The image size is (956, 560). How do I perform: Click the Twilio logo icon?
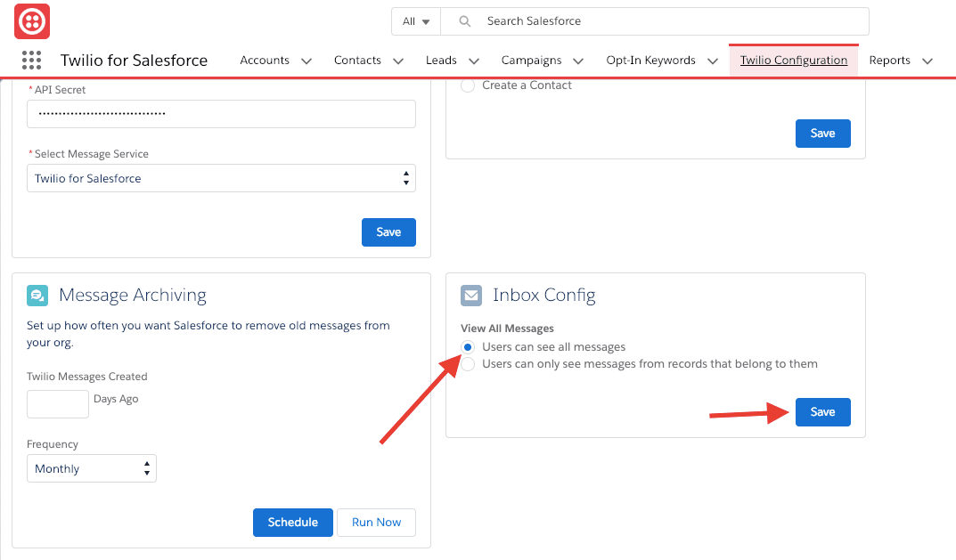(x=31, y=21)
